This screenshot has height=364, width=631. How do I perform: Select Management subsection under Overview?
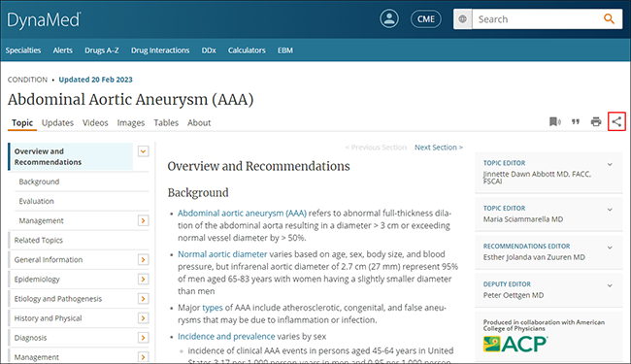(x=41, y=220)
